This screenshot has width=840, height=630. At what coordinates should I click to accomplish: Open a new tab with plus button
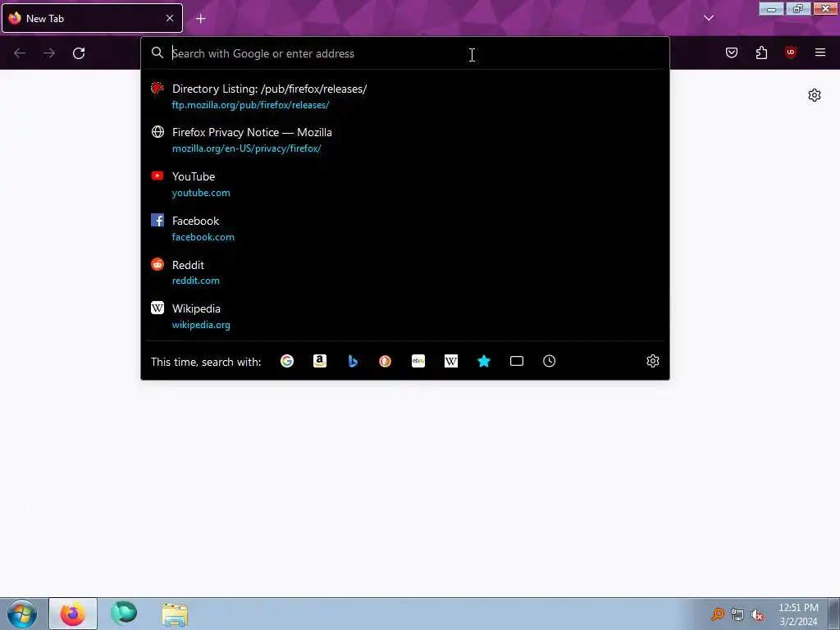[200, 19]
